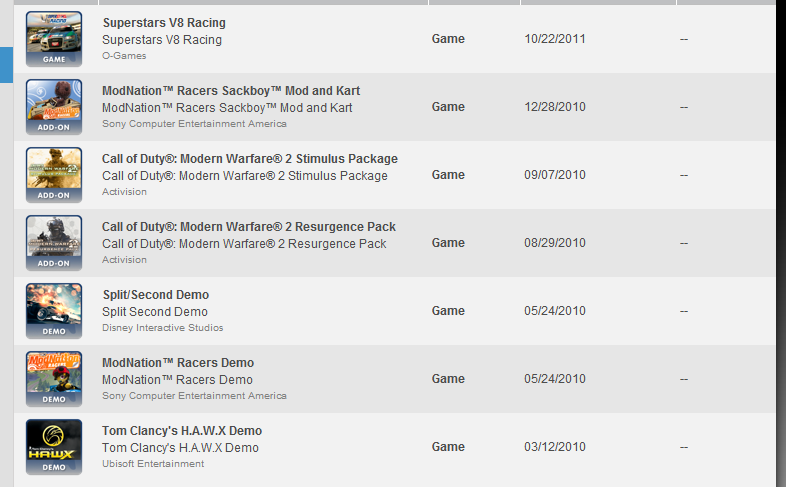This screenshot has height=487, width=786.
Task: Select the Tom Clancy's H.A.W.X Demo icon
Action: tap(54, 447)
